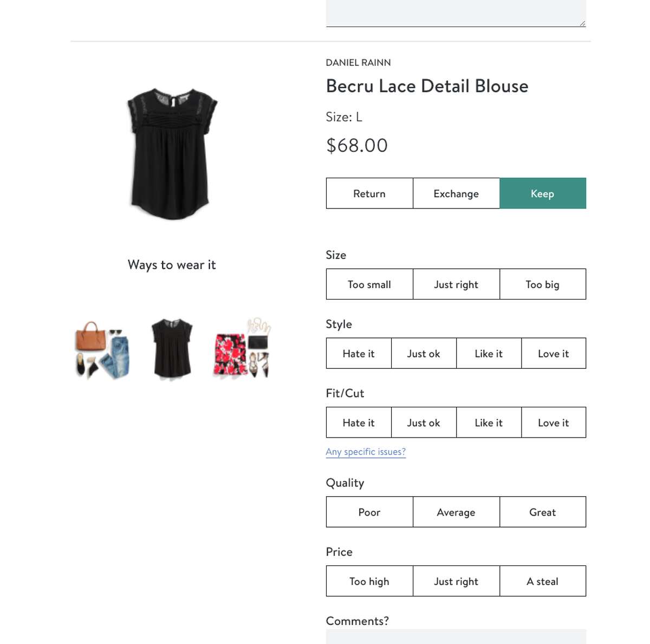Select the Return option for the blouse

(369, 193)
